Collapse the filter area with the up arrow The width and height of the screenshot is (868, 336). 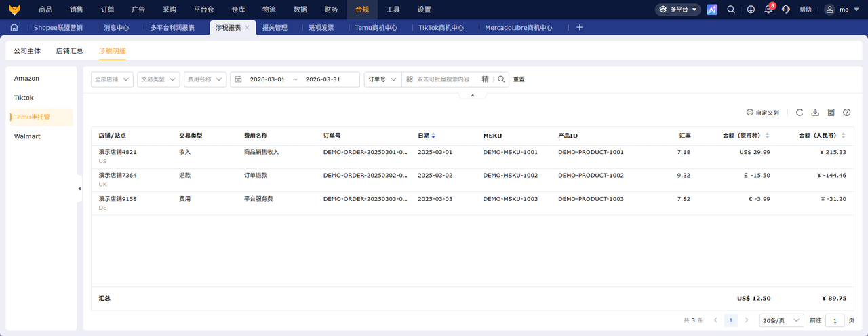tap(473, 96)
